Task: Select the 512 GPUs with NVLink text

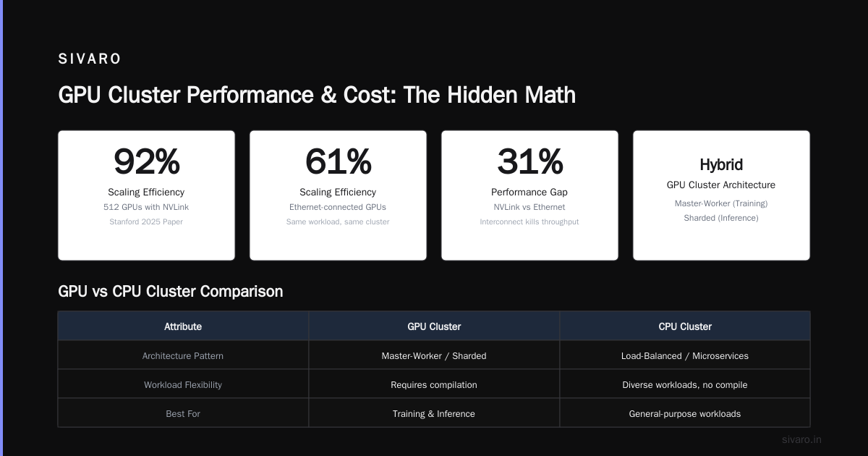Action: [x=146, y=207]
